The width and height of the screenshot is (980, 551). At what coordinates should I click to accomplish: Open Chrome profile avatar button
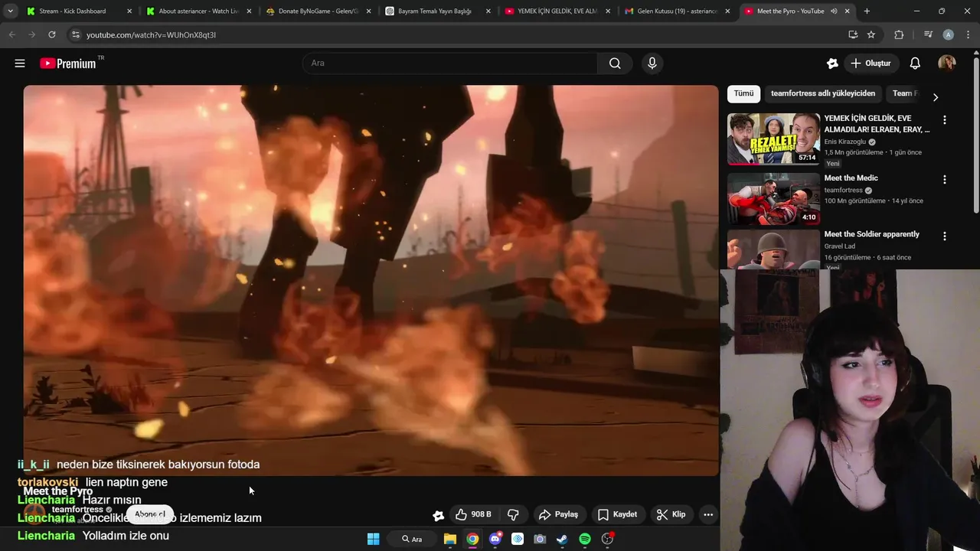[x=948, y=34]
